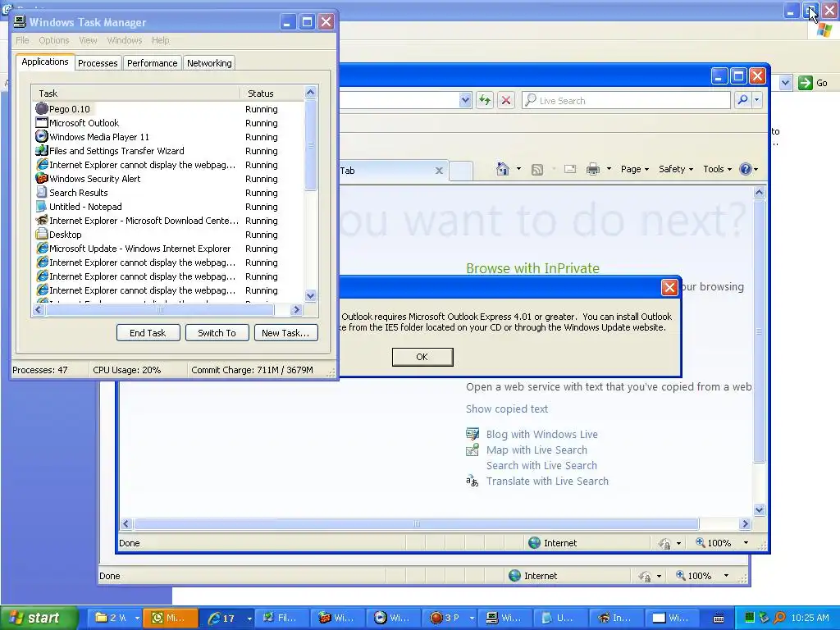Click the Files and Settings Transfer Wizard icon
Viewport: 840px width, 630px height.
[42, 151]
